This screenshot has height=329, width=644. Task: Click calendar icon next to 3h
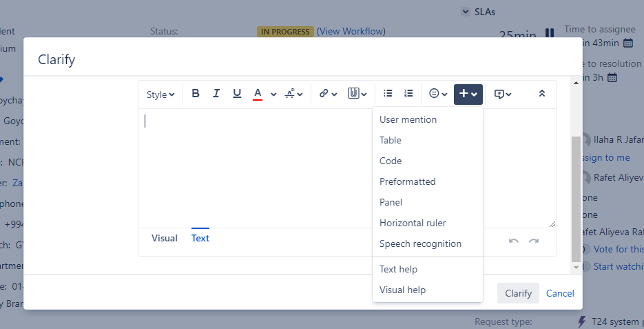(612, 77)
